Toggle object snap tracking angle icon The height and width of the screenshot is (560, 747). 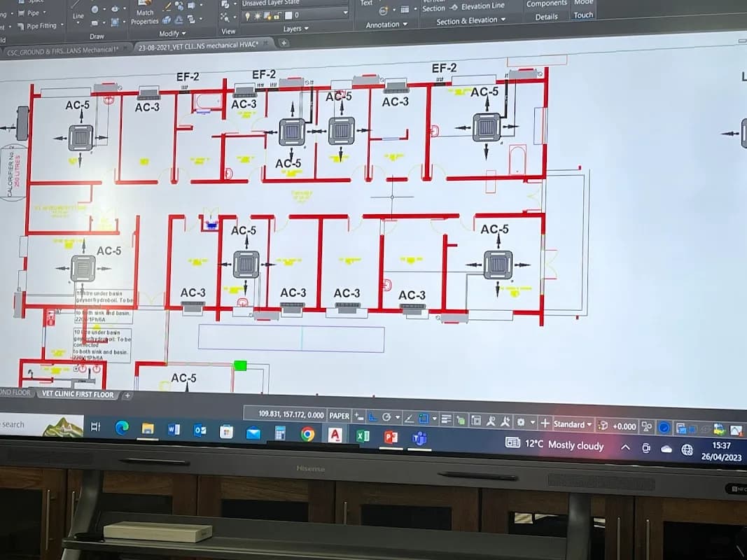(409, 419)
